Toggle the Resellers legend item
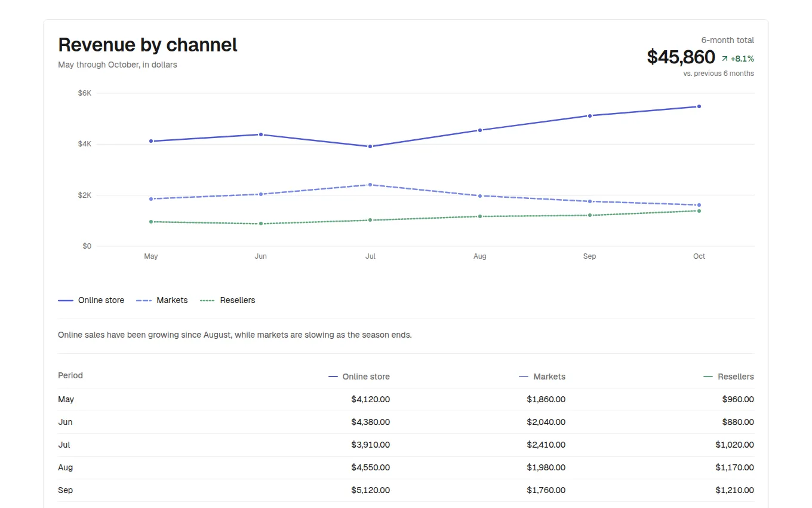Viewport: 812px width, 508px height. click(227, 300)
